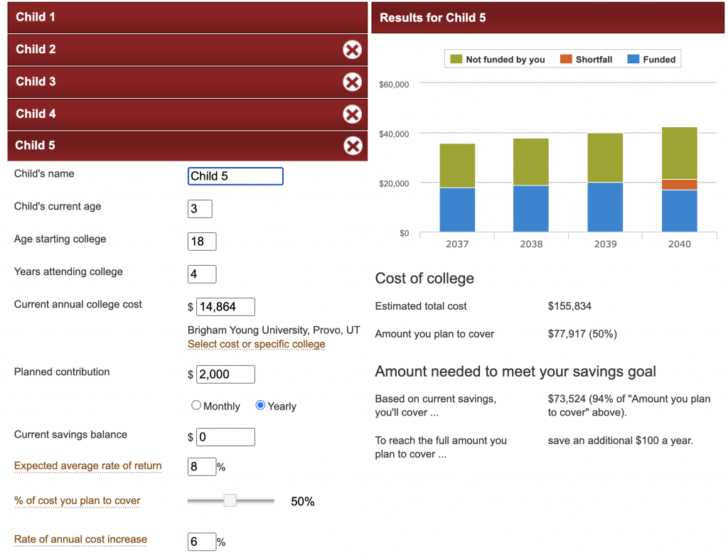
Task: Click 'Expected average rate of return' link
Action: coord(87,466)
